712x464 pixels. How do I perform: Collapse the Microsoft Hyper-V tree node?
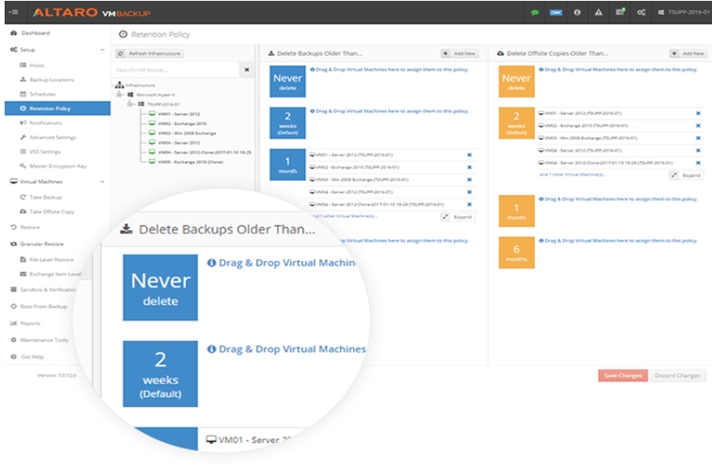tap(119, 94)
